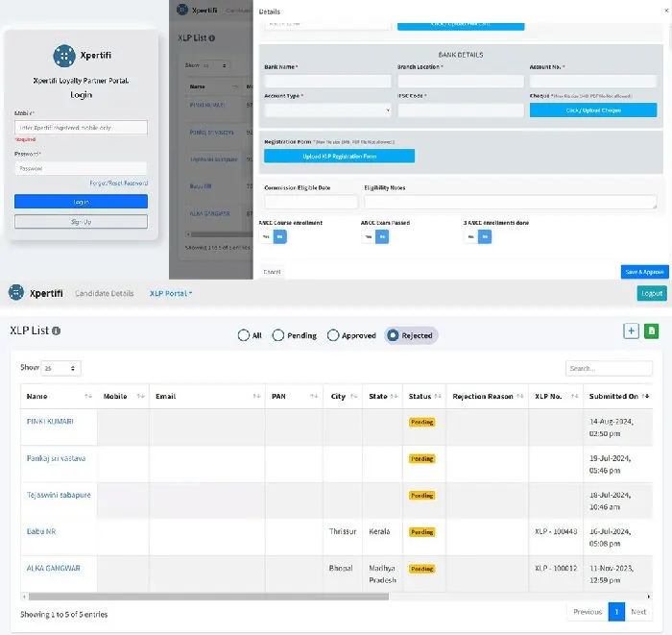Select the Pending filter radio button
Screen dimensions: 672x635
coord(278,335)
